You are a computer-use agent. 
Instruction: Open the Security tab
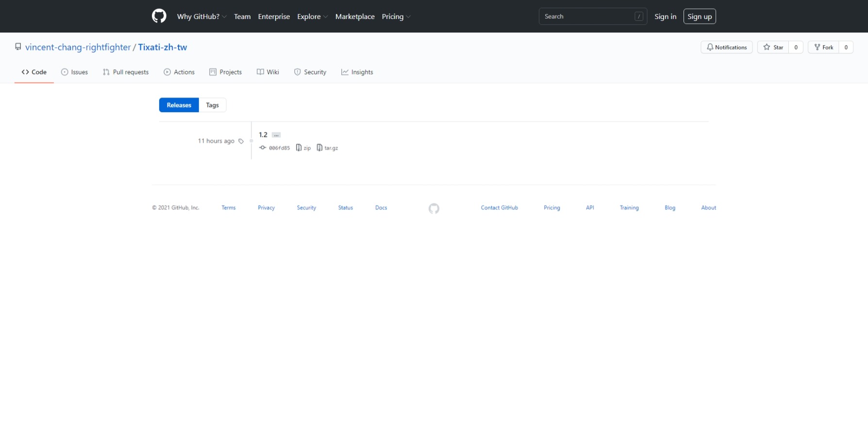pyautogui.click(x=310, y=72)
